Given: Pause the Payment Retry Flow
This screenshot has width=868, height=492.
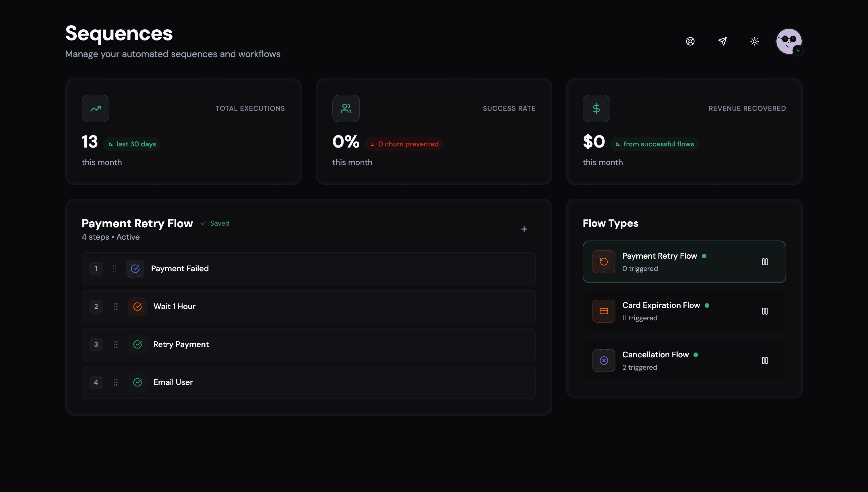Looking at the screenshot, I should [765, 262].
